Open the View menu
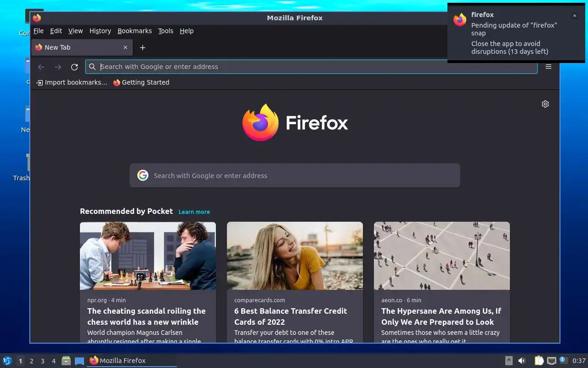The image size is (588, 368). coord(75,31)
